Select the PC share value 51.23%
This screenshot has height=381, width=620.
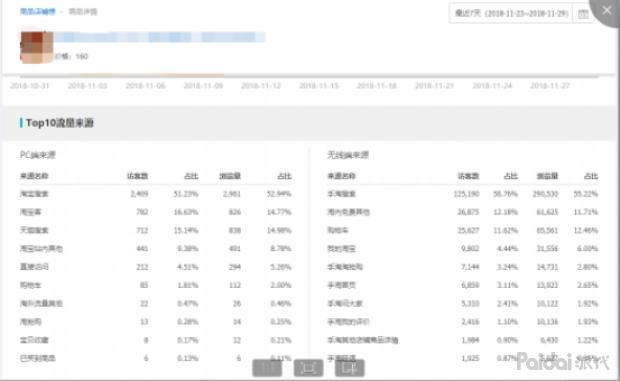coord(186,194)
